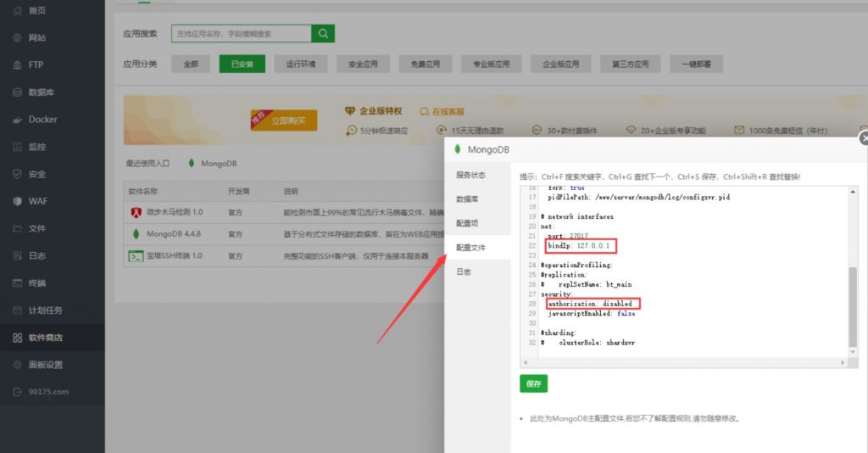The height and width of the screenshot is (453, 868).
Task: Switch to 配置文件 tab in MongoDB dialog
Action: (x=477, y=248)
